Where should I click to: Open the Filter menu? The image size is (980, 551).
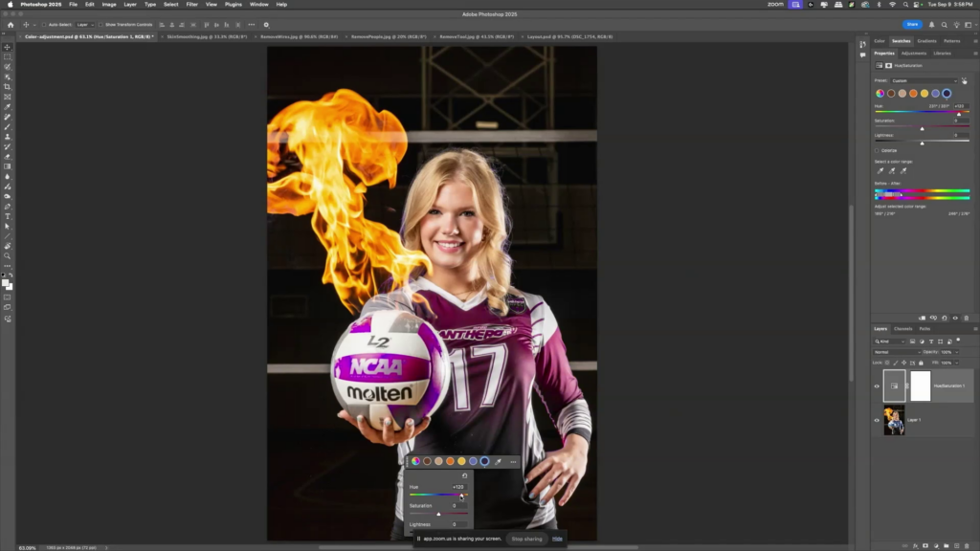coord(192,4)
